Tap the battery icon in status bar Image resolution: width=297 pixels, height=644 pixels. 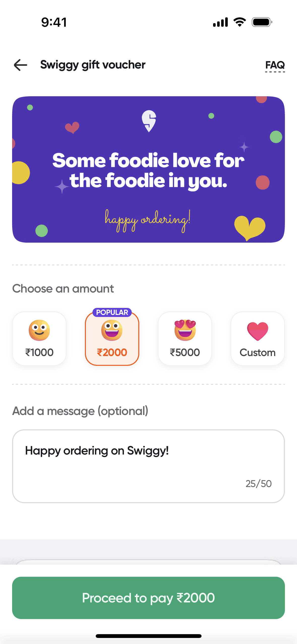click(x=262, y=22)
